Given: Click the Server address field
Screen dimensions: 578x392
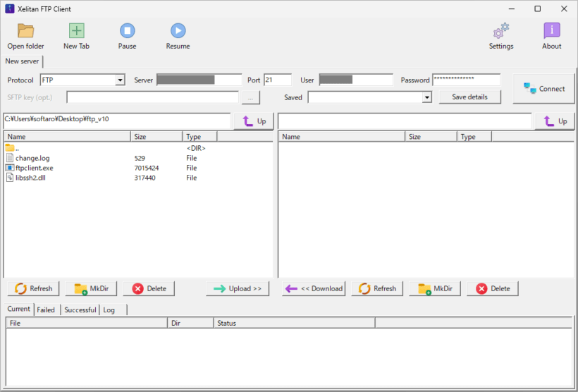Looking at the screenshot, I should [x=199, y=80].
